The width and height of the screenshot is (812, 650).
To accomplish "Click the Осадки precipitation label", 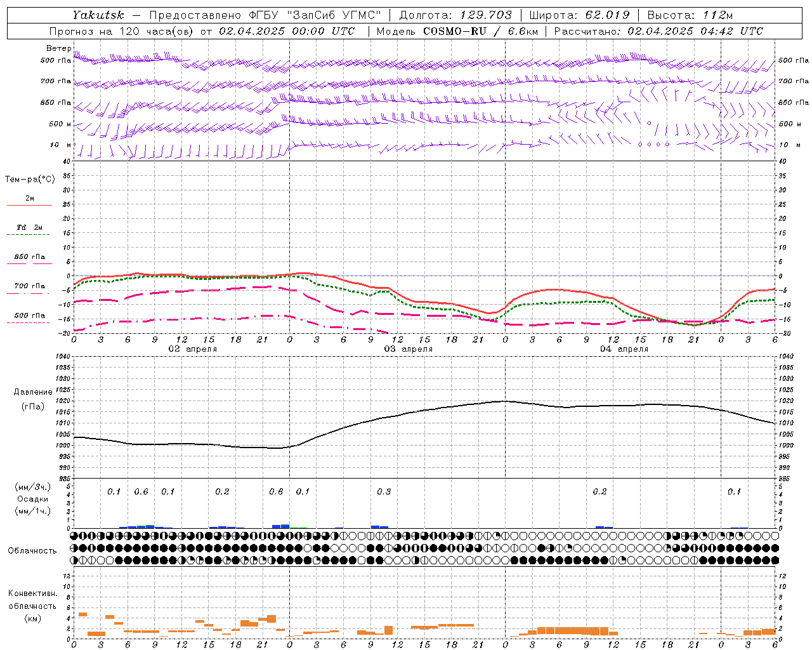I will [x=33, y=499].
